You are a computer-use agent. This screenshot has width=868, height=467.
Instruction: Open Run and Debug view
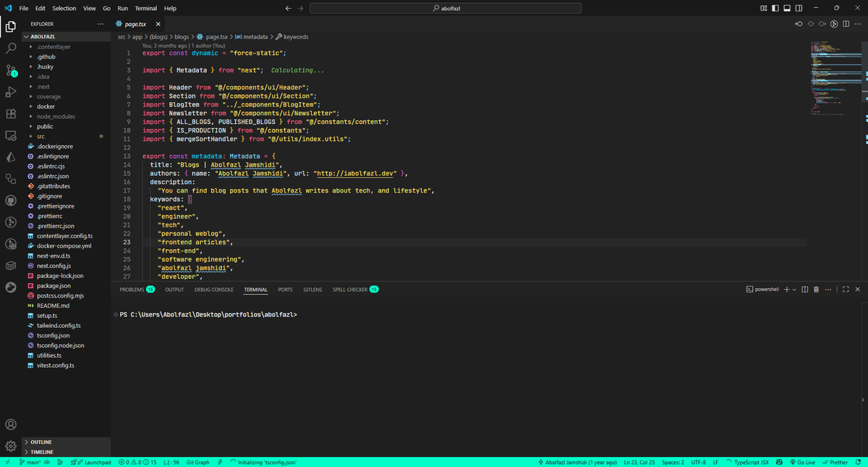click(11, 92)
